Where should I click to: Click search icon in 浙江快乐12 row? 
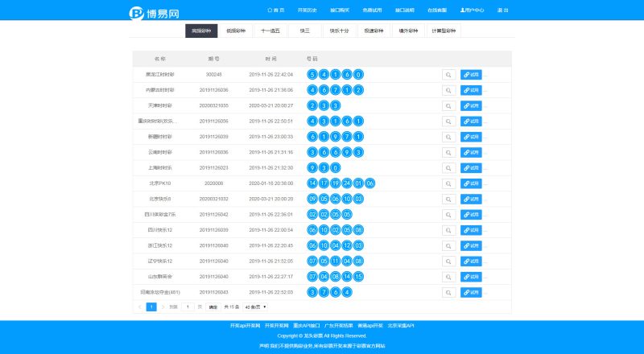point(448,246)
